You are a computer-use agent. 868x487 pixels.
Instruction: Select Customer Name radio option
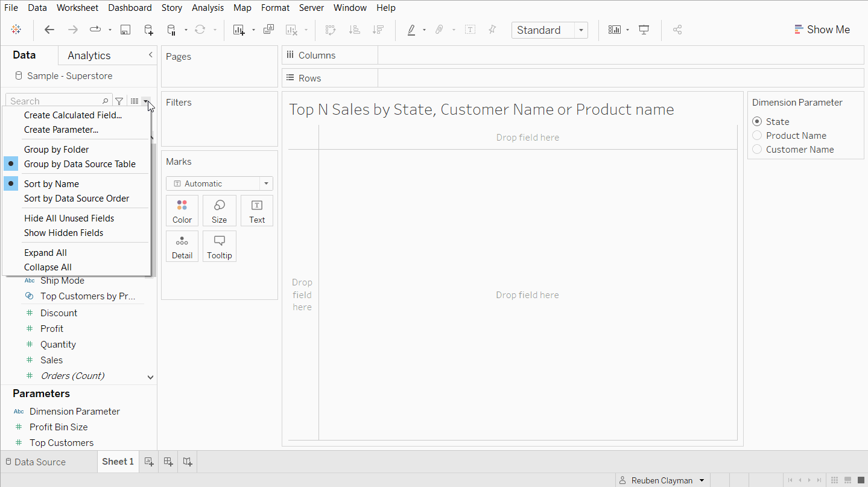pyautogui.click(x=757, y=150)
